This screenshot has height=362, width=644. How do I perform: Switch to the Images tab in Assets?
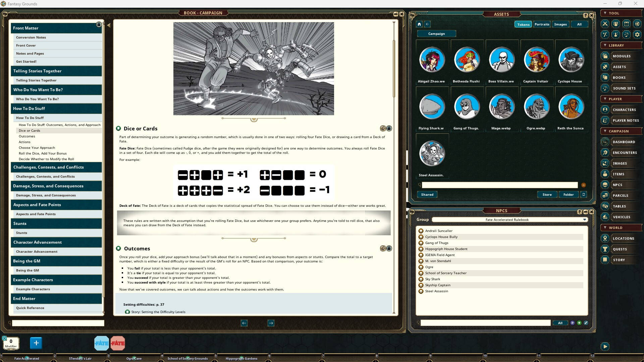point(560,24)
